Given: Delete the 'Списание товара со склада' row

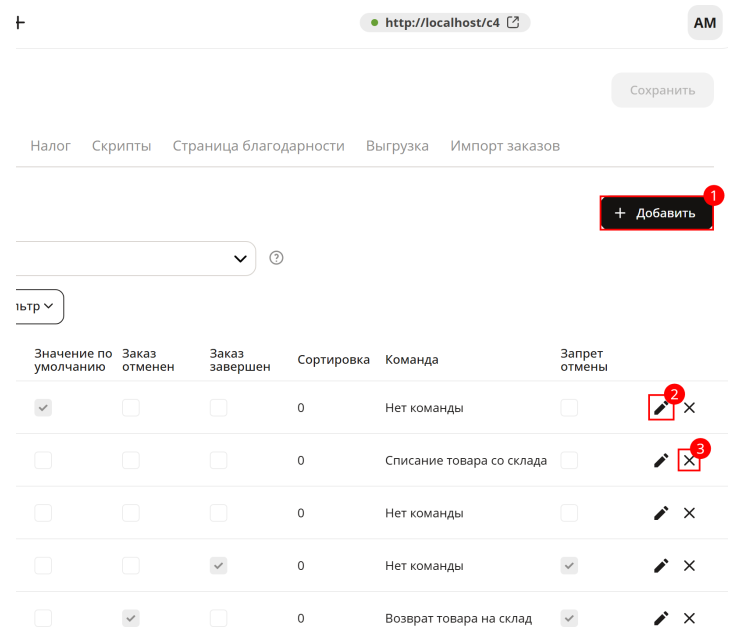Looking at the screenshot, I should 689,460.
